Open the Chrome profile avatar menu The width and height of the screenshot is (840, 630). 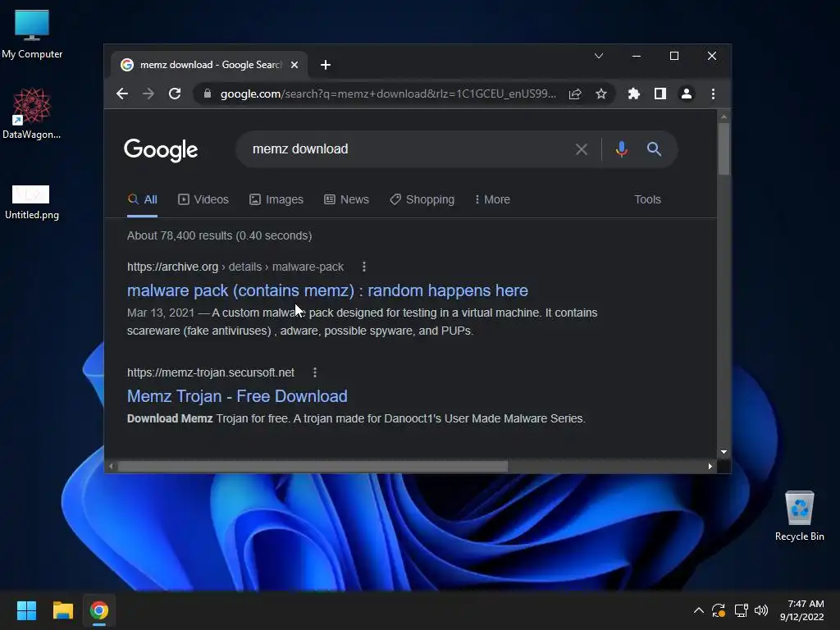[687, 94]
